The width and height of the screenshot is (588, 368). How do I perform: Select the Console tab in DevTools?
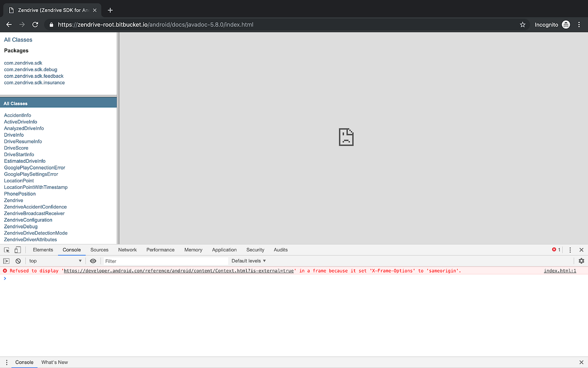click(72, 250)
